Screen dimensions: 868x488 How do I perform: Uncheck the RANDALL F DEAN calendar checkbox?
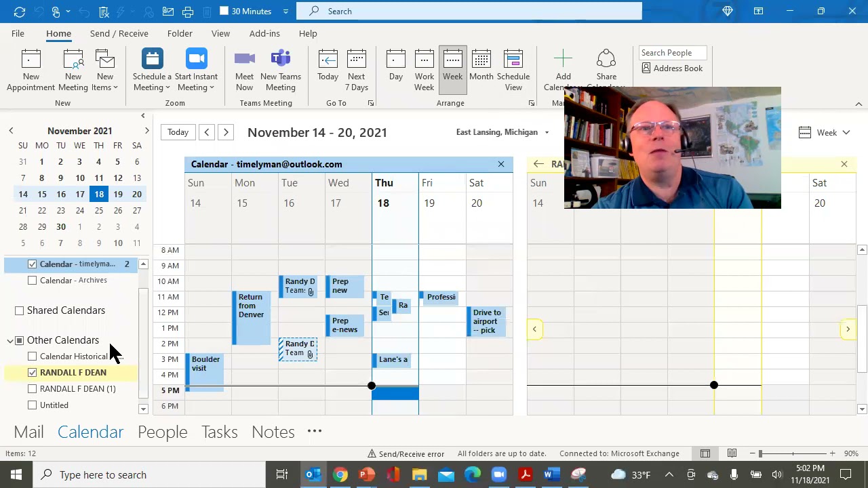[33, 373]
